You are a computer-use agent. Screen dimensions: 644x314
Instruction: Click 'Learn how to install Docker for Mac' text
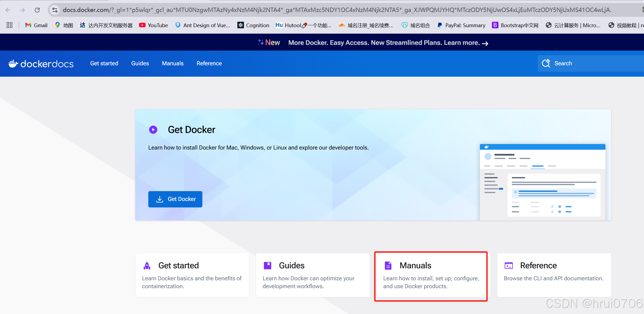point(258,148)
